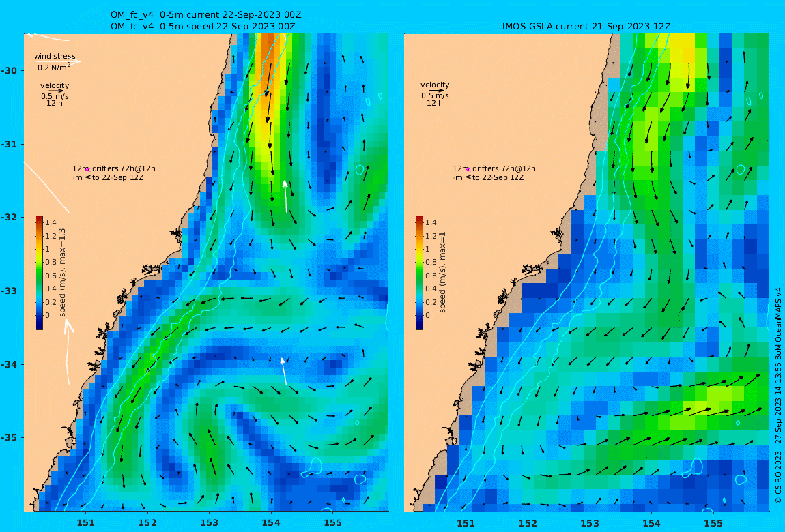
Task: Click the 'velocity' label on the left map
Action: (x=55, y=85)
